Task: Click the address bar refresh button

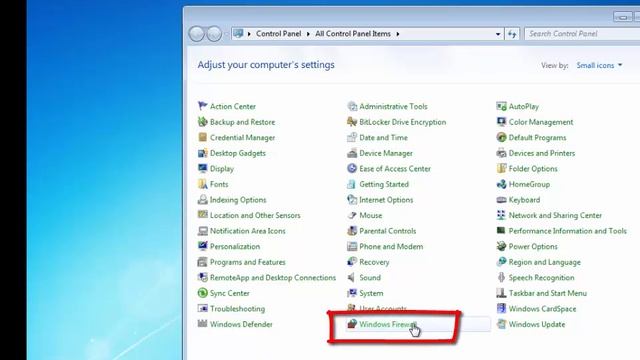Action: [x=512, y=34]
